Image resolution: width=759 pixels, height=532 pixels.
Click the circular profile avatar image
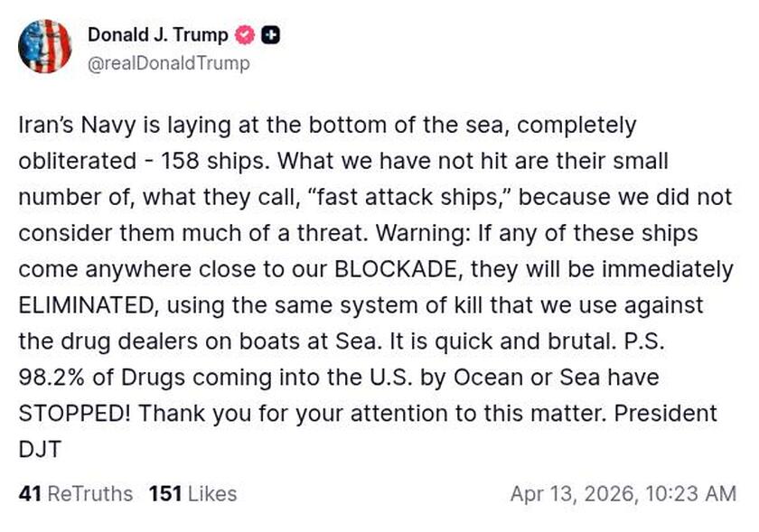(45, 47)
